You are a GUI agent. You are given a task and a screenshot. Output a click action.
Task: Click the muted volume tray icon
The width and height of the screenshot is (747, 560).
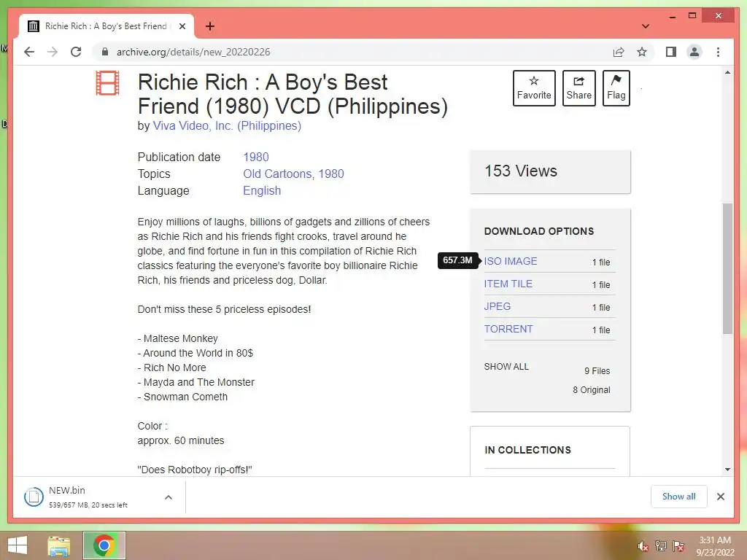point(643,546)
